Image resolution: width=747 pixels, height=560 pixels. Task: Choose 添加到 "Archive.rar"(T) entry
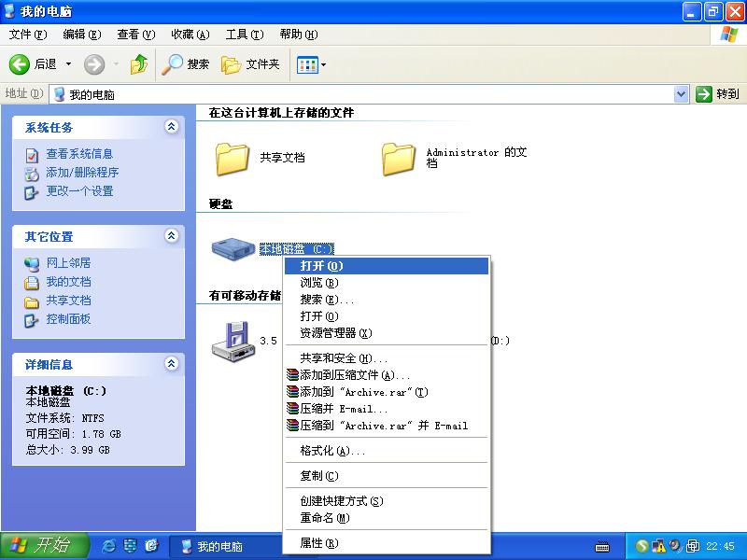click(387, 392)
